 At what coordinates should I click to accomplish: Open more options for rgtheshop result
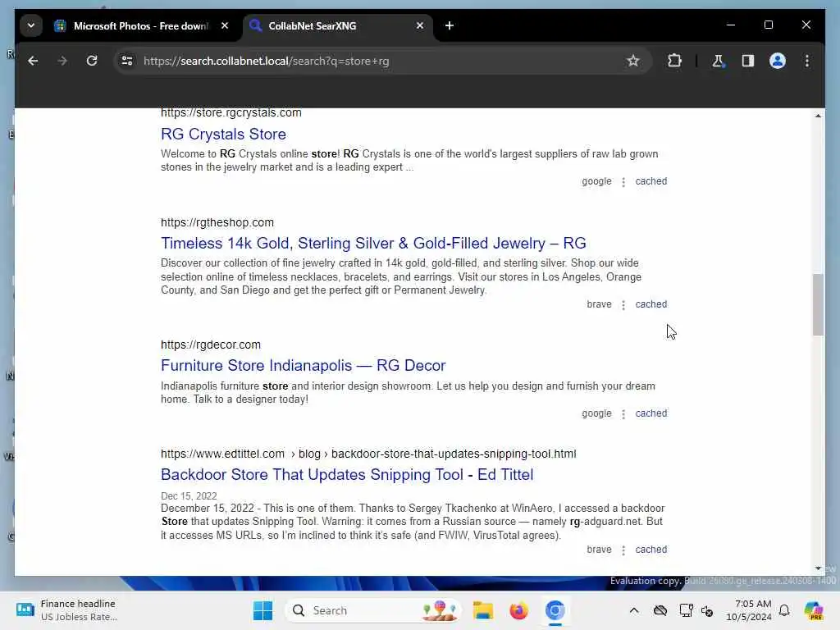coord(623,305)
